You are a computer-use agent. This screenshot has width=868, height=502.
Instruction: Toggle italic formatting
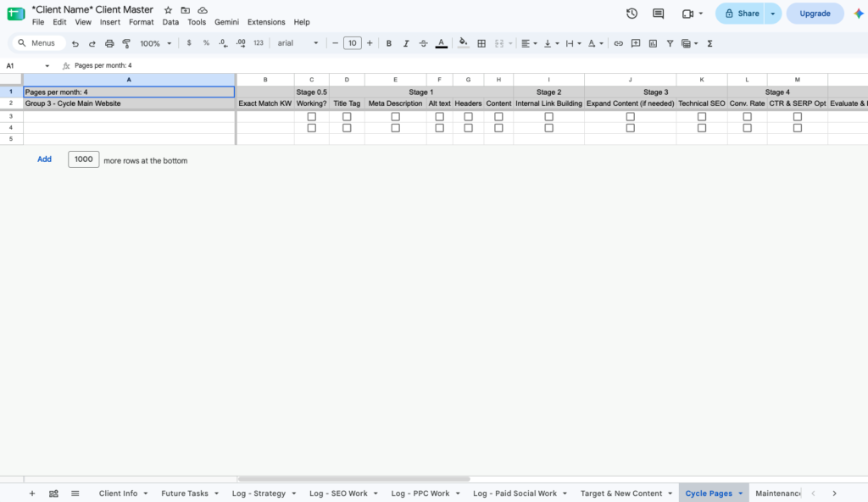pyautogui.click(x=406, y=43)
